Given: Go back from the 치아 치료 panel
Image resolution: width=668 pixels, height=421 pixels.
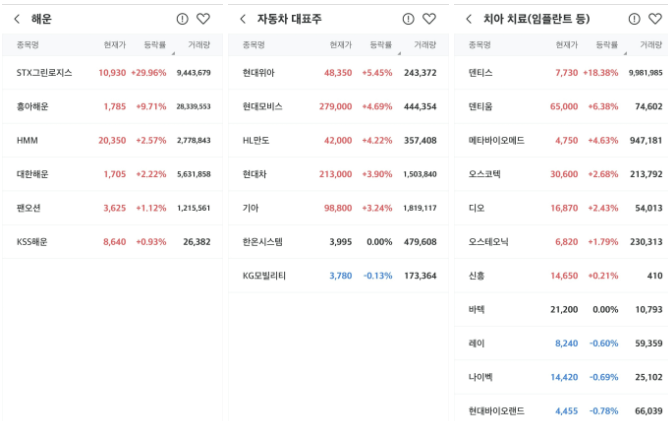Looking at the screenshot, I should tap(469, 19).
